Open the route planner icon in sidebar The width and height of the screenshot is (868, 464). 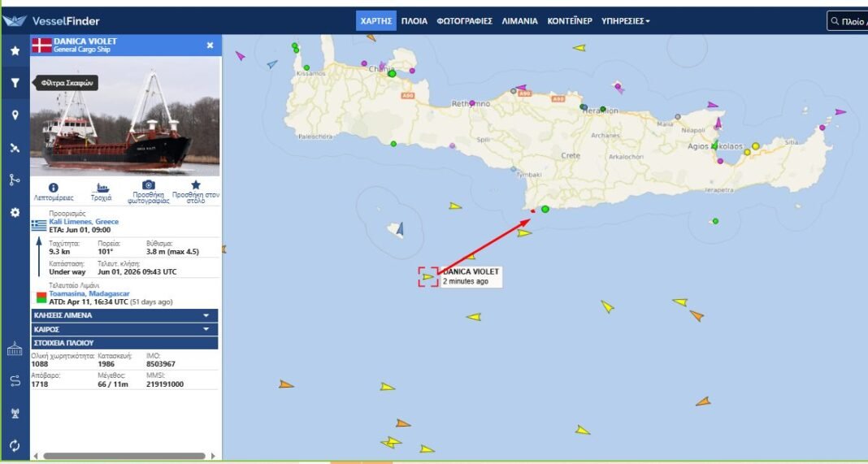point(15,381)
